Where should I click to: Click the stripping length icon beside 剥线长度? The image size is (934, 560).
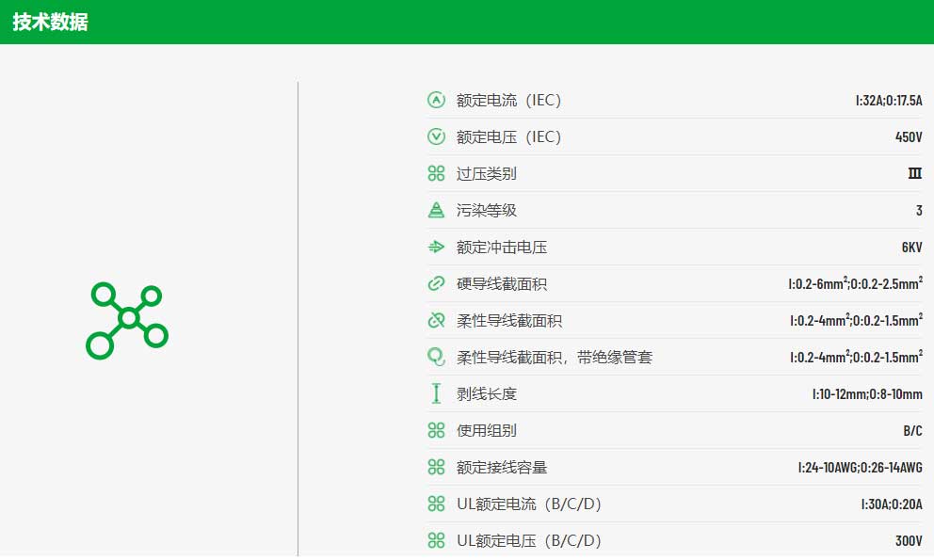(x=436, y=393)
